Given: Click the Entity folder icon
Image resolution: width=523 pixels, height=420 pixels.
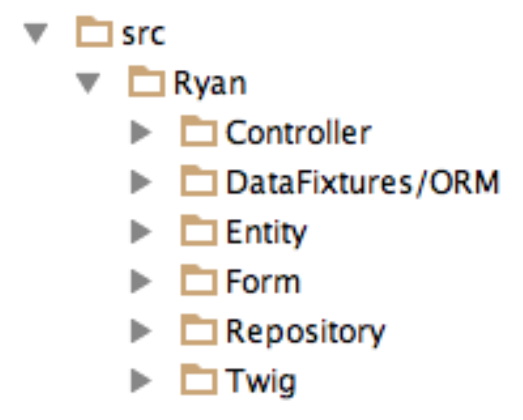Looking at the screenshot, I should (x=199, y=232).
